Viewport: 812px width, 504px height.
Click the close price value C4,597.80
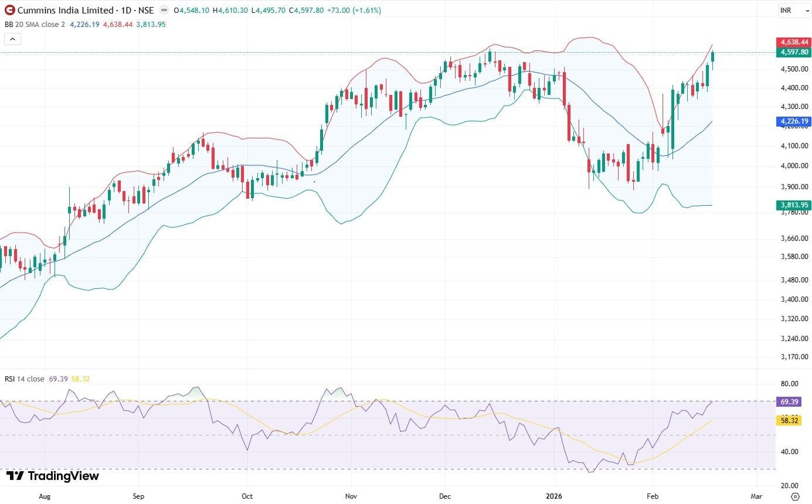[x=307, y=11]
